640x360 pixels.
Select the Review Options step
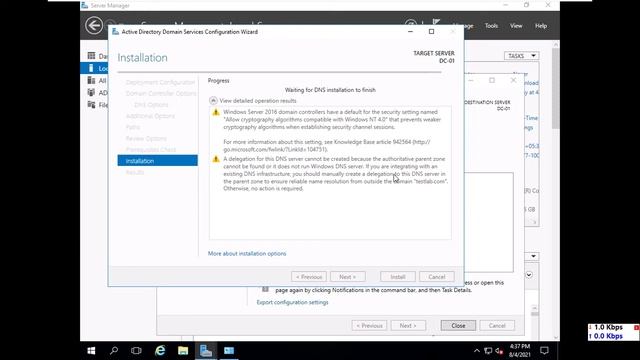pyautogui.click(x=146, y=138)
